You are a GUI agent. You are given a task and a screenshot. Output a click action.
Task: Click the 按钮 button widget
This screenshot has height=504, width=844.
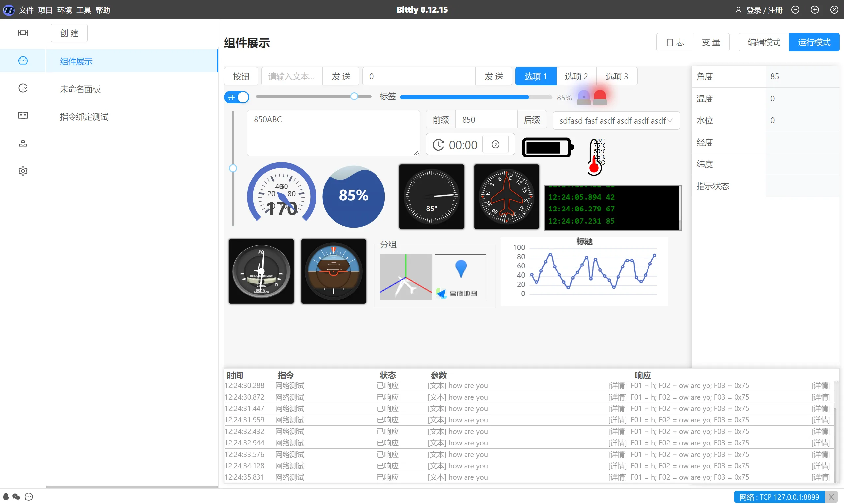[x=241, y=76]
